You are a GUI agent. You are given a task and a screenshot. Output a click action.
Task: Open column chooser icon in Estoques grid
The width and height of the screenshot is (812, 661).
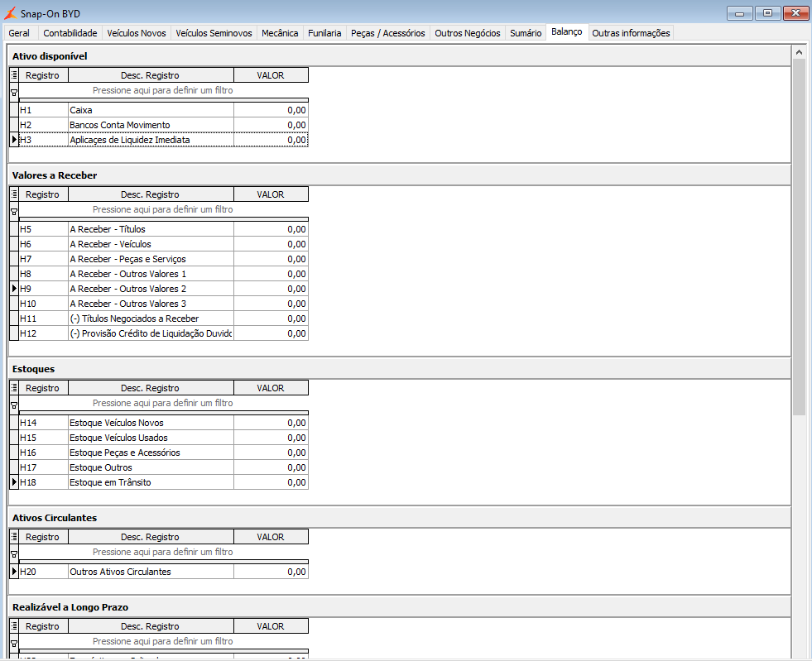tap(14, 388)
